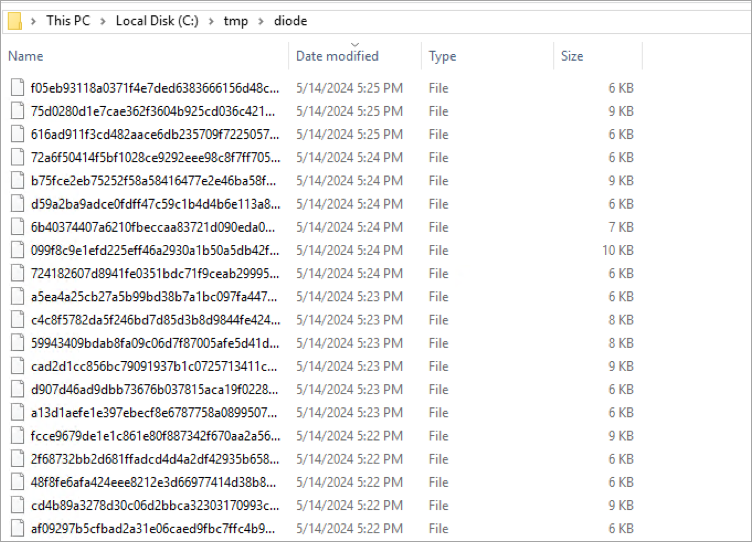Select file icon for 616ad911f3cd482aace6db...
The height and width of the screenshot is (542, 752).
pyautogui.click(x=18, y=134)
